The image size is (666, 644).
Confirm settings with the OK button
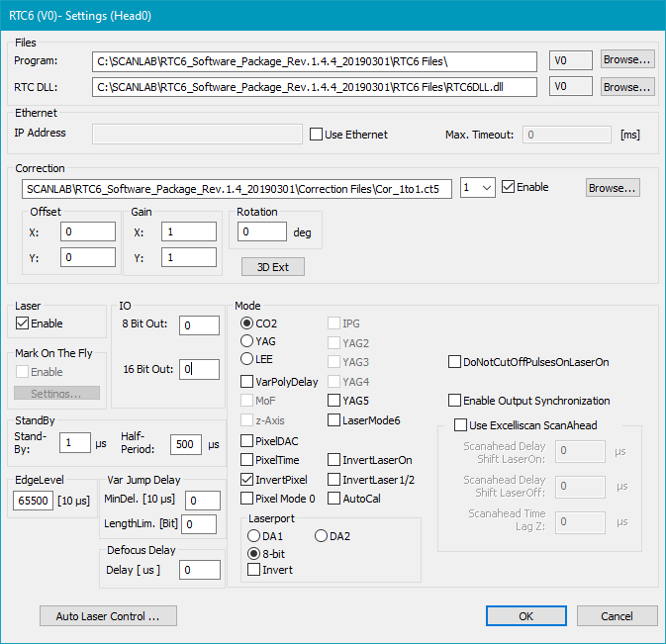[524, 616]
